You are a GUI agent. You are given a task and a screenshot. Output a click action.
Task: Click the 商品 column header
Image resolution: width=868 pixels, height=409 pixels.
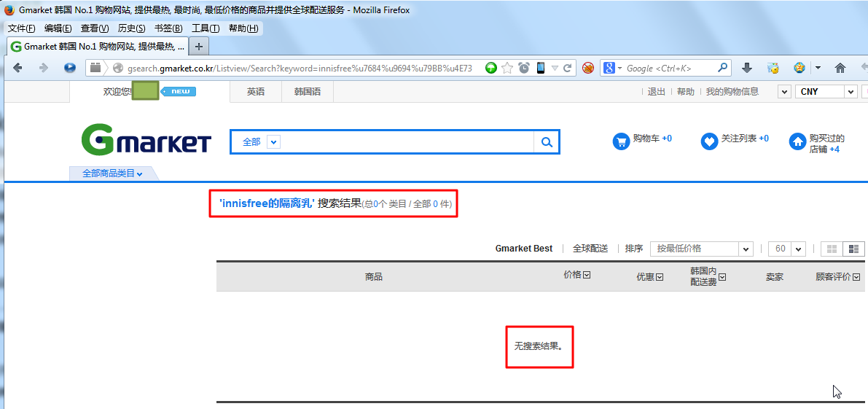point(374,277)
